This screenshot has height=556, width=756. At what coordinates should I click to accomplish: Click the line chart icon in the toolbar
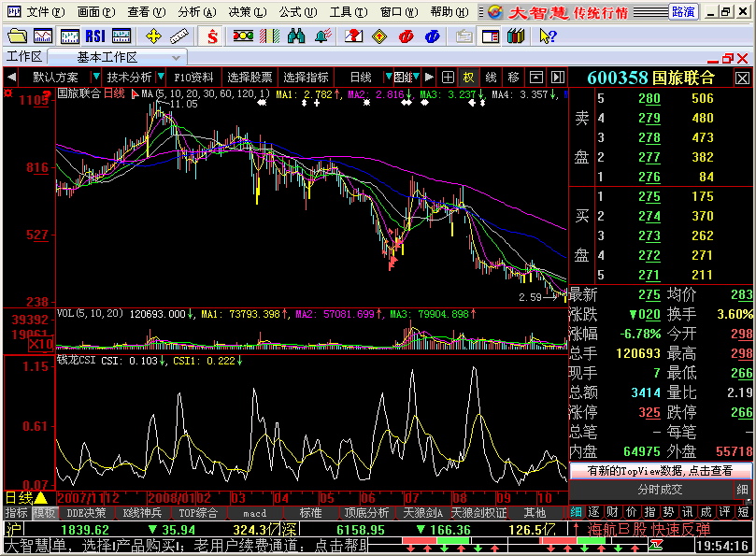point(43,36)
